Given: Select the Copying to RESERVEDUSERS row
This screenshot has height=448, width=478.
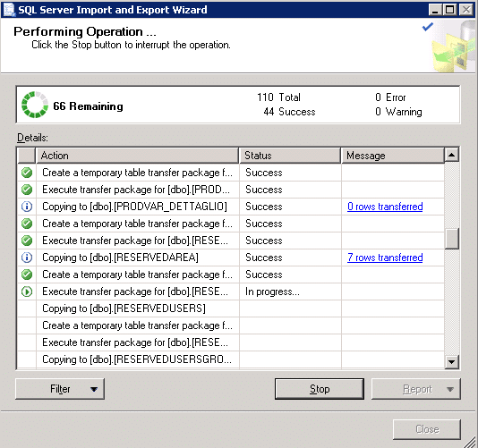Looking at the screenshot, I should click(x=231, y=309).
